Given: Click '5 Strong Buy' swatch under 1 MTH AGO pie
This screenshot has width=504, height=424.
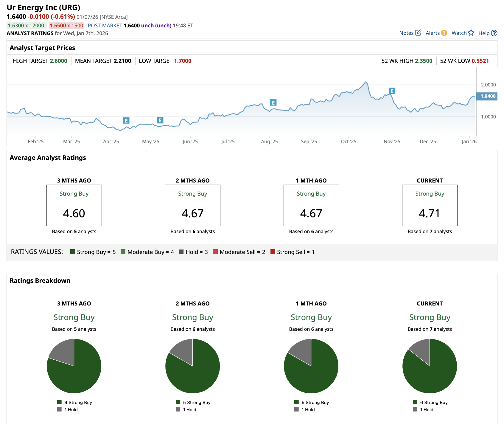Looking at the screenshot, I should pos(297,402).
